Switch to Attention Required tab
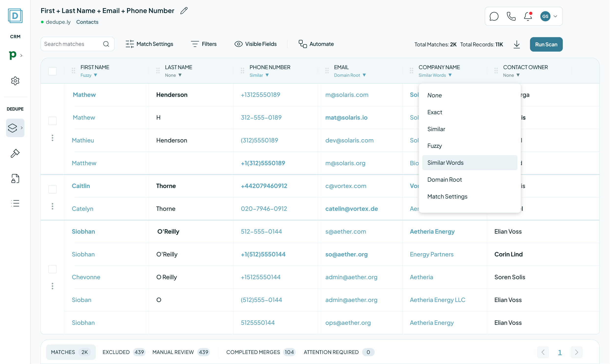The height and width of the screenshot is (364, 610). click(x=339, y=352)
